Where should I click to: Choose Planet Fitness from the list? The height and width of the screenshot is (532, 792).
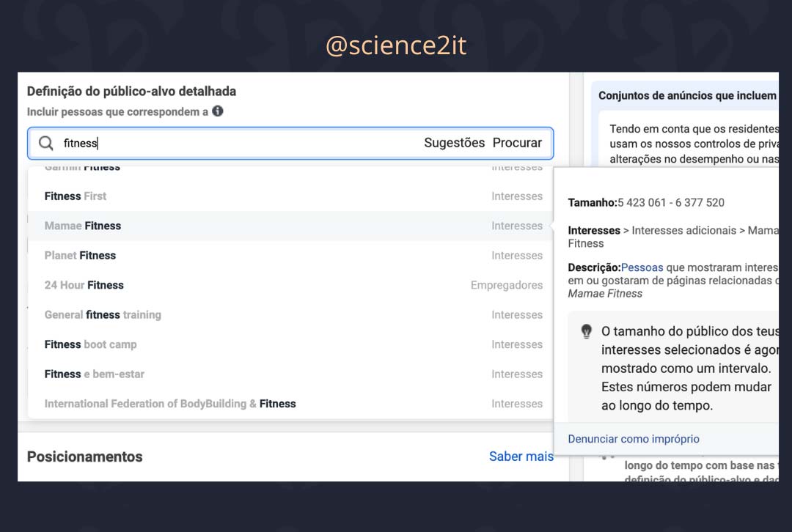click(x=80, y=256)
